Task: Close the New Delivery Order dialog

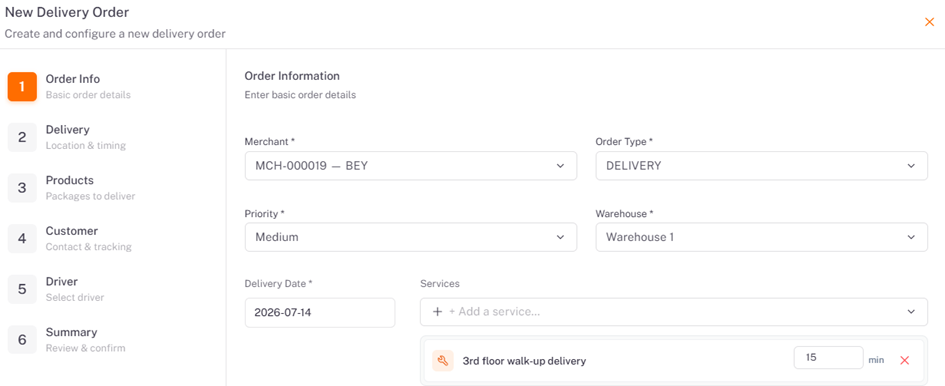Action: 929,22
